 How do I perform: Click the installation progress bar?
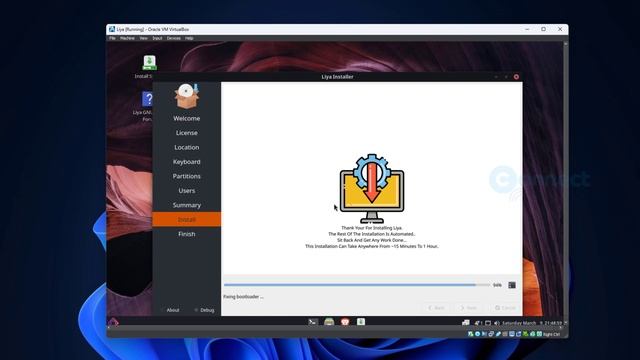tap(357, 285)
